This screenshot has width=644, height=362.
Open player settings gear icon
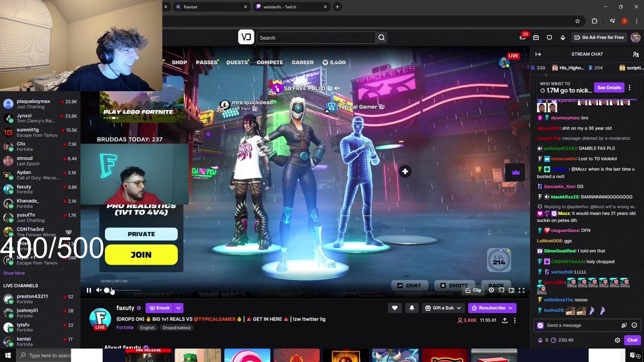[491, 290]
